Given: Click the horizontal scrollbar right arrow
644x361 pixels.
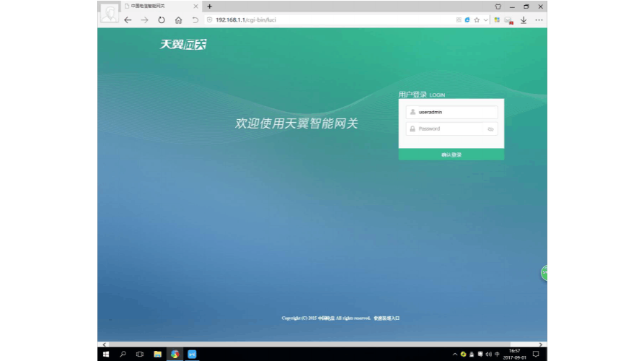Looking at the screenshot, I should click(540, 344).
